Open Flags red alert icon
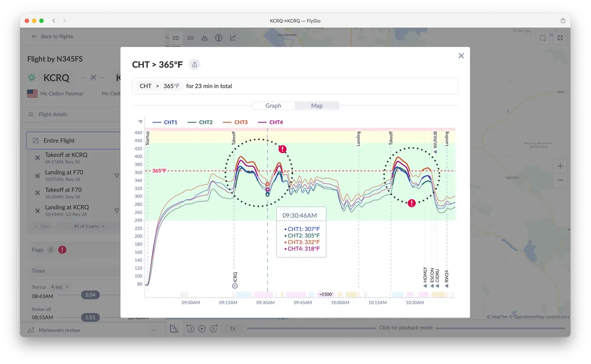The height and width of the screenshot is (364, 591). coord(62,250)
